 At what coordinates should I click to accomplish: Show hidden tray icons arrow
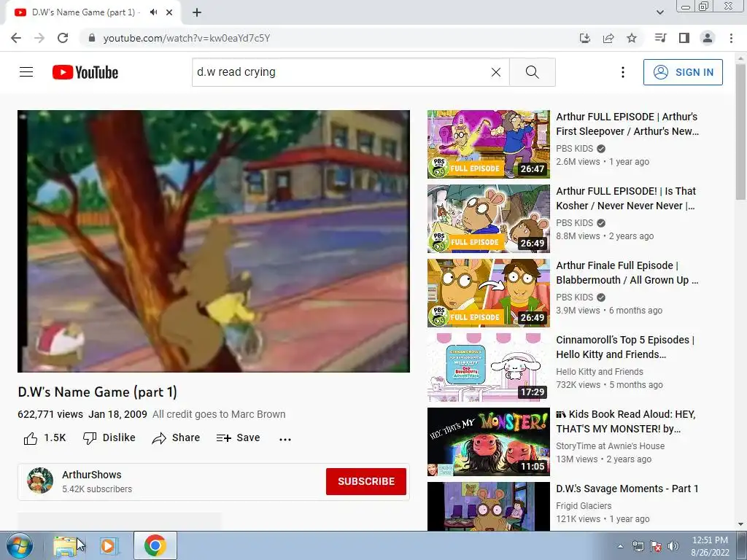tap(620, 546)
